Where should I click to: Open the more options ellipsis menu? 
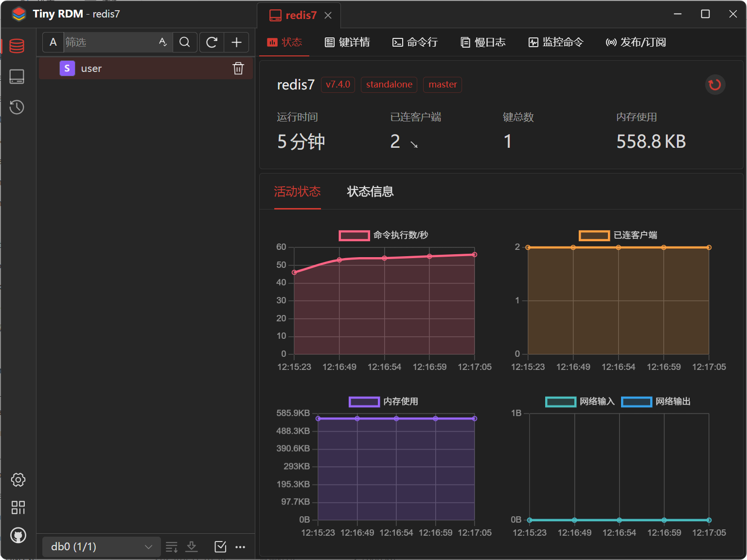(240, 547)
